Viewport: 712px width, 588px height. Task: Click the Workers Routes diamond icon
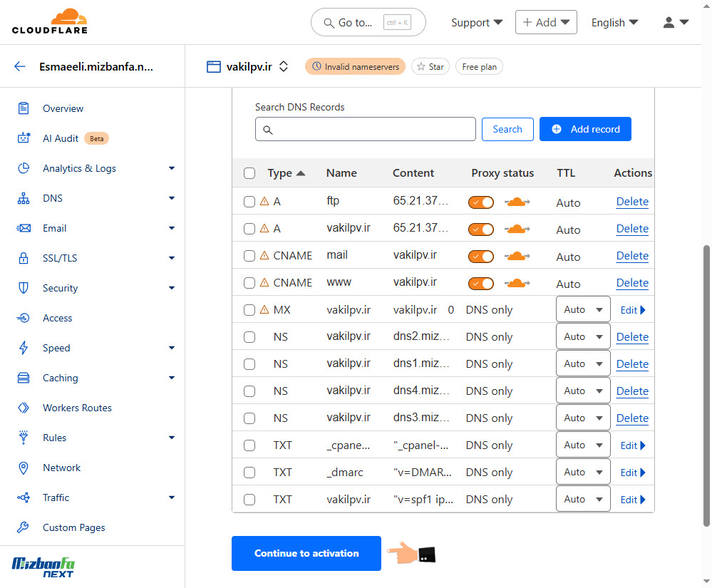(x=24, y=408)
